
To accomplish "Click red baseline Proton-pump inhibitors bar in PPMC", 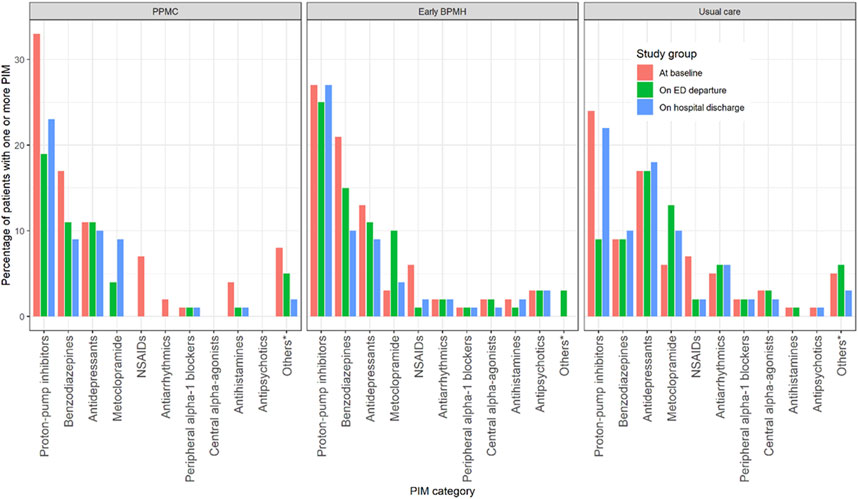I will pos(37,175).
